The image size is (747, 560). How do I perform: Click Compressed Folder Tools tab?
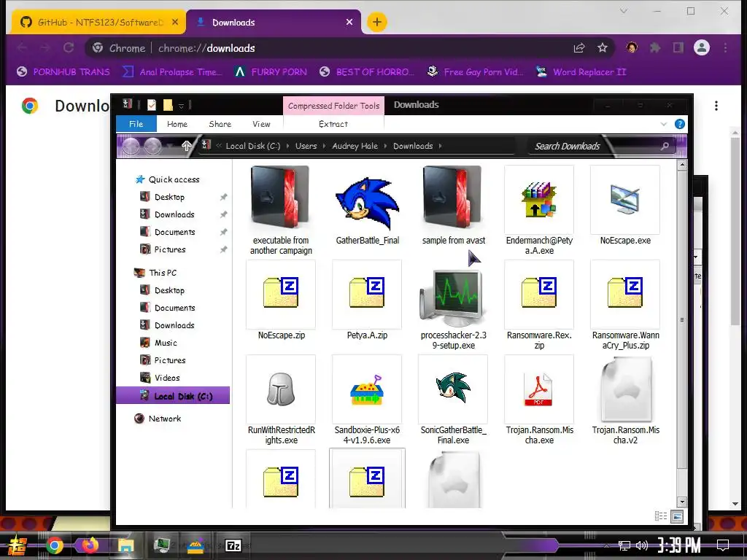pos(333,106)
